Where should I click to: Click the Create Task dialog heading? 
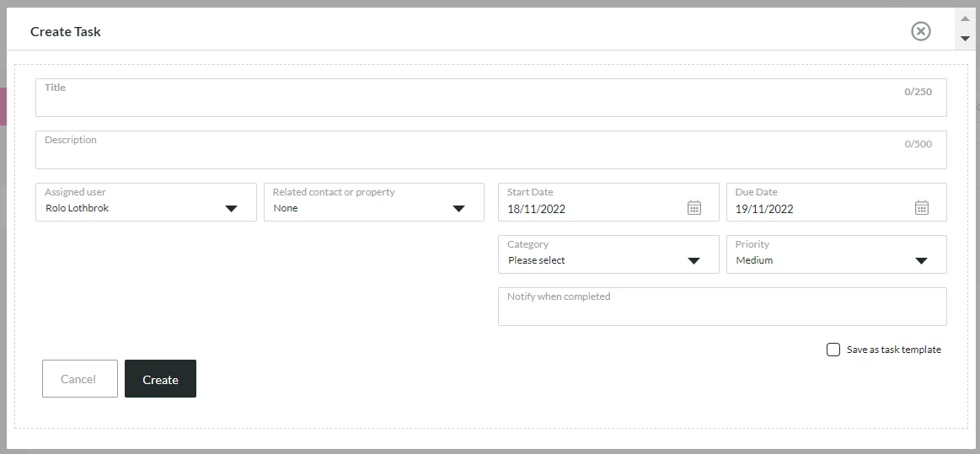pos(66,31)
